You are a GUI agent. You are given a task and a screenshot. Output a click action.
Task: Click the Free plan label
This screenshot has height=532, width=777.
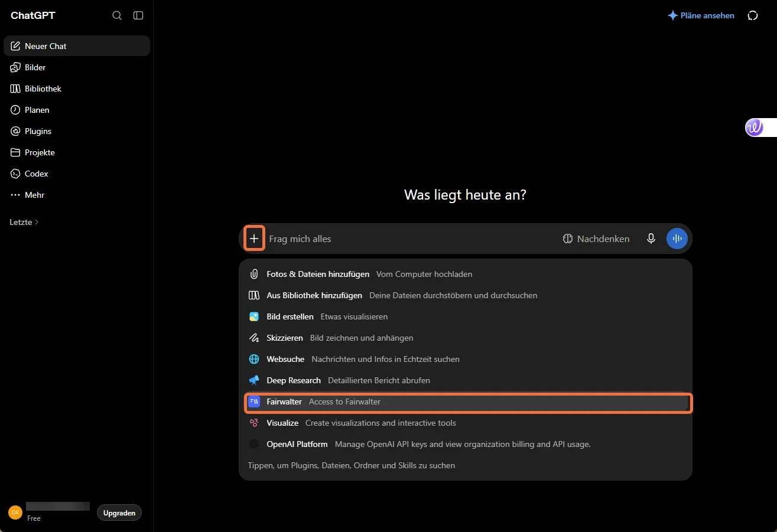tap(34, 518)
